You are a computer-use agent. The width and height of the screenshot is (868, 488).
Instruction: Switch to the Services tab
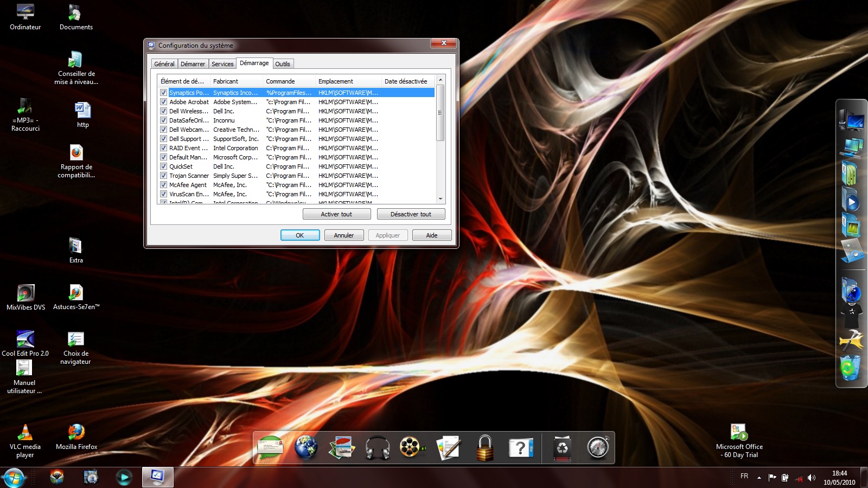[222, 64]
